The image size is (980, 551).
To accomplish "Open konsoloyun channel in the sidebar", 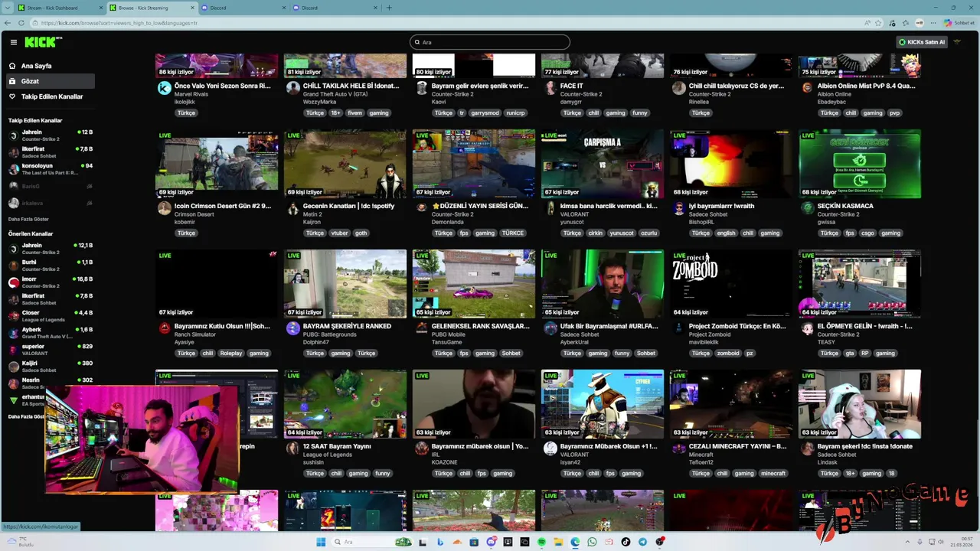I will point(50,169).
